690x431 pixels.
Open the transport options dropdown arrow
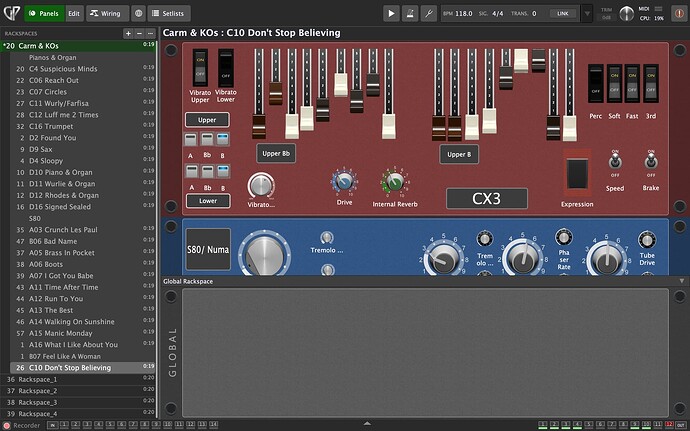coord(587,14)
